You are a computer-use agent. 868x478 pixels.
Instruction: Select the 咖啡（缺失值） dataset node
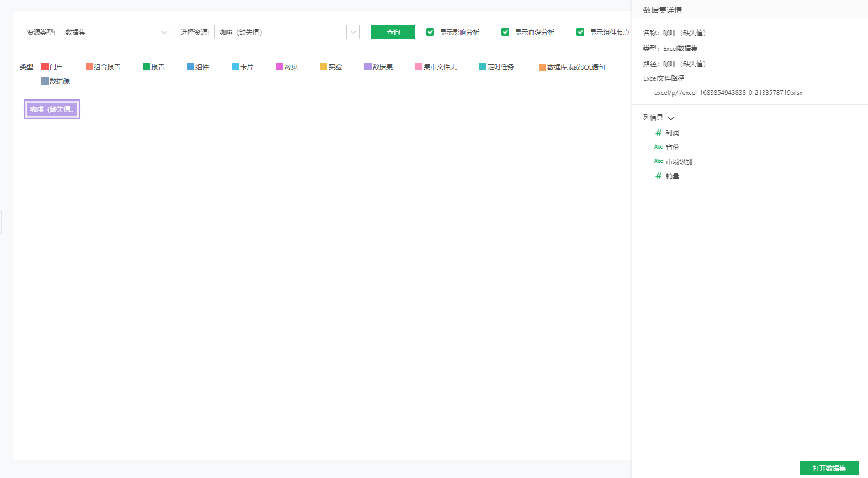tap(52, 109)
